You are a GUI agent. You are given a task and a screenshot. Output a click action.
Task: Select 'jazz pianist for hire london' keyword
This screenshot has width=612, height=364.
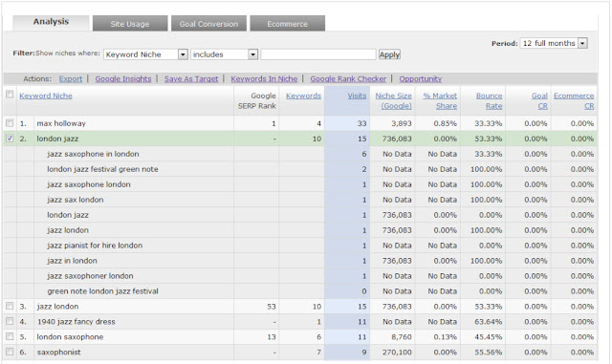[95, 246]
